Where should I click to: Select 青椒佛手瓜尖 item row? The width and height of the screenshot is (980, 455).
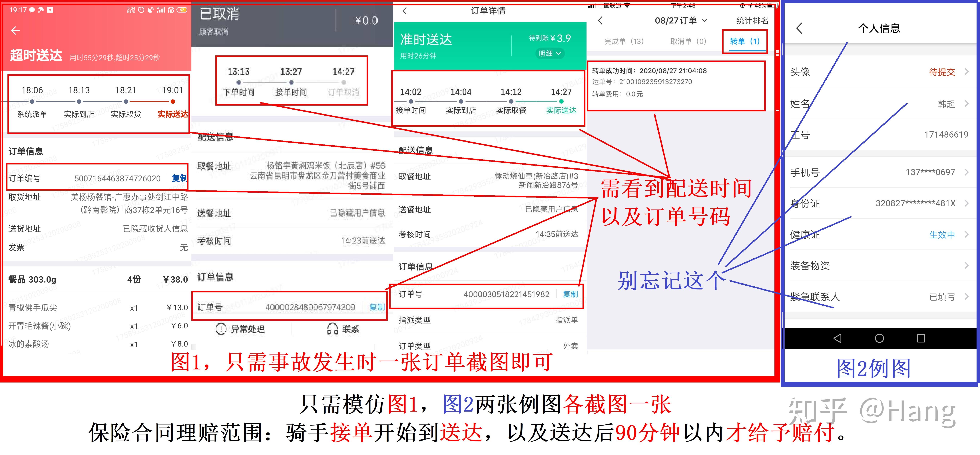[x=98, y=307]
